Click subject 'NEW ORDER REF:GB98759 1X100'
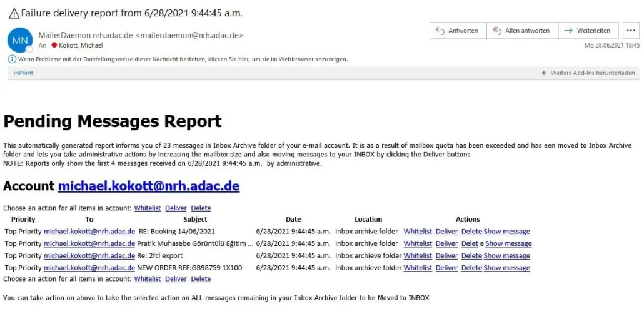The width and height of the screenshot is (644, 316). [x=189, y=268]
